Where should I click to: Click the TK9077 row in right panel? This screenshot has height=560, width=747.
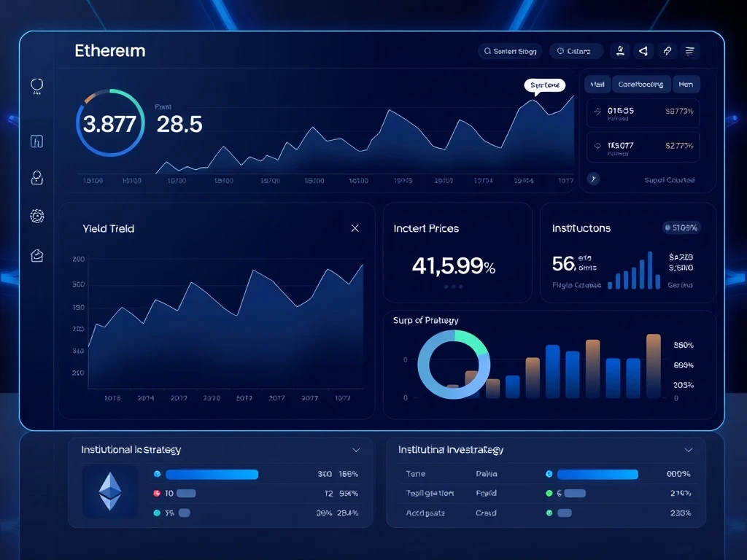click(x=643, y=147)
